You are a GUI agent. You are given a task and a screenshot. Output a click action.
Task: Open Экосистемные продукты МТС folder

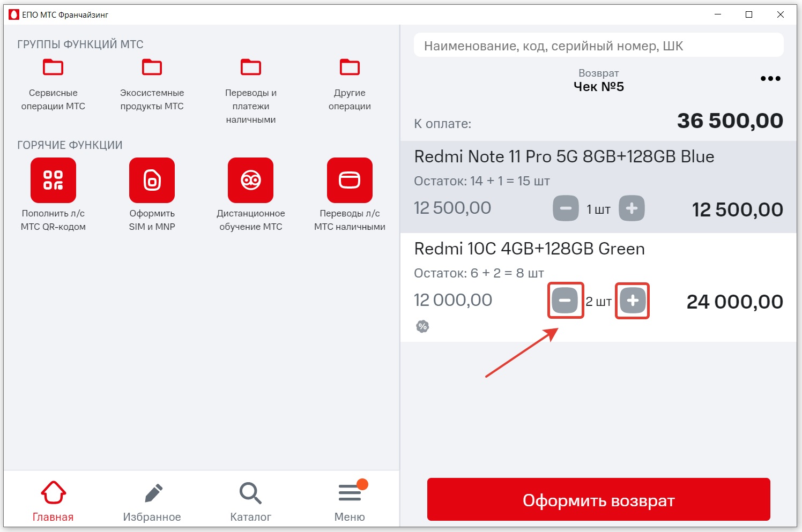[152, 85]
